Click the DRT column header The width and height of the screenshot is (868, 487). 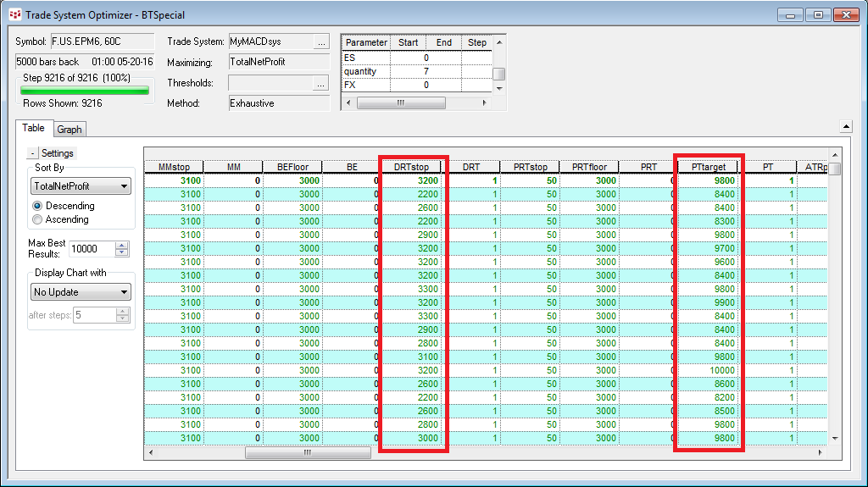(x=471, y=167)
